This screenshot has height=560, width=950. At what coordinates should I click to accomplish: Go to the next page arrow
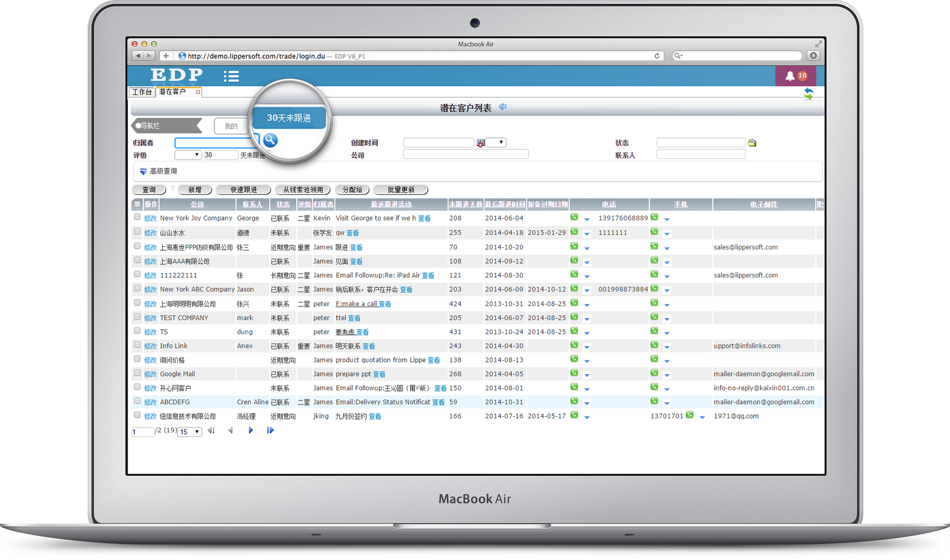[250, 430]
